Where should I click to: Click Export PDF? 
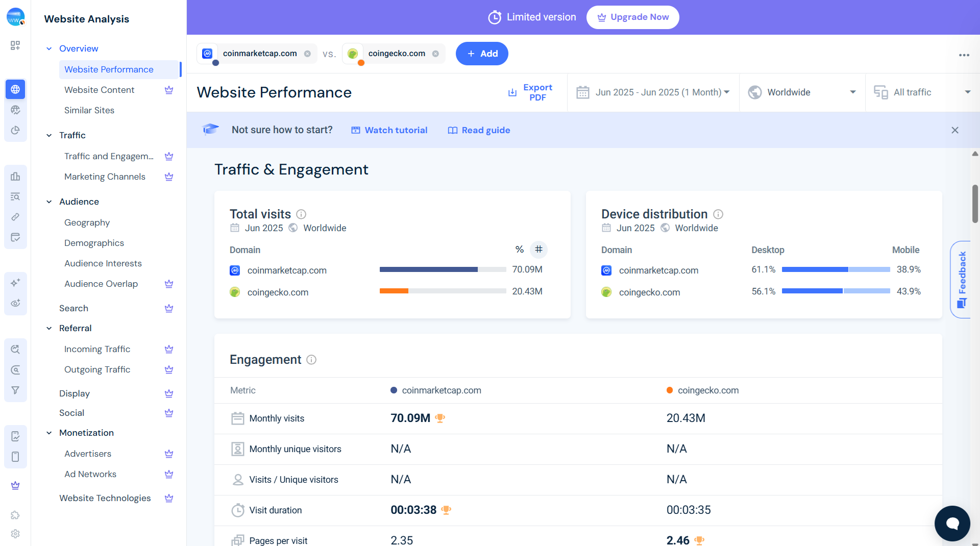(x=531, y=92)
